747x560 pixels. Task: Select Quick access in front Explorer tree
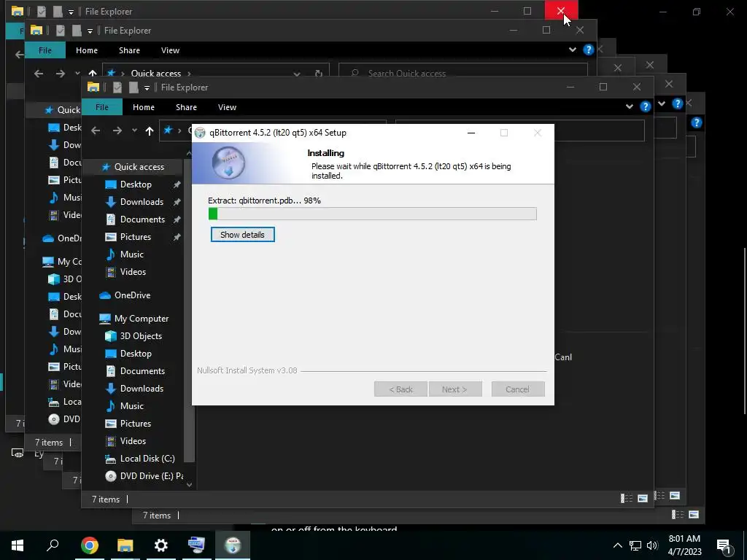click(139, 167)
